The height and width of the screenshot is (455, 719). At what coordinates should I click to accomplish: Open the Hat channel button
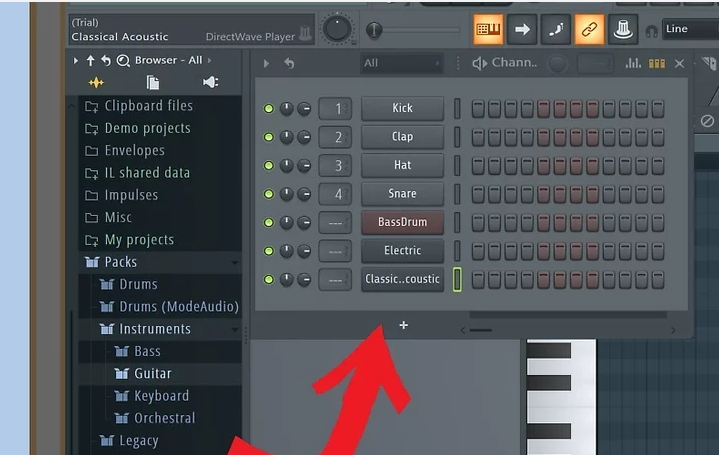403,165
